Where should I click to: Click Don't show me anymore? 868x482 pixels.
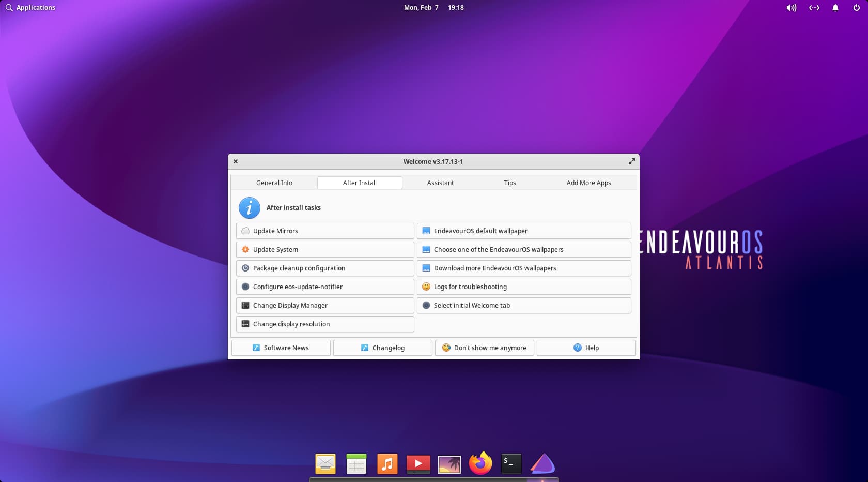[x=484, y=348]
